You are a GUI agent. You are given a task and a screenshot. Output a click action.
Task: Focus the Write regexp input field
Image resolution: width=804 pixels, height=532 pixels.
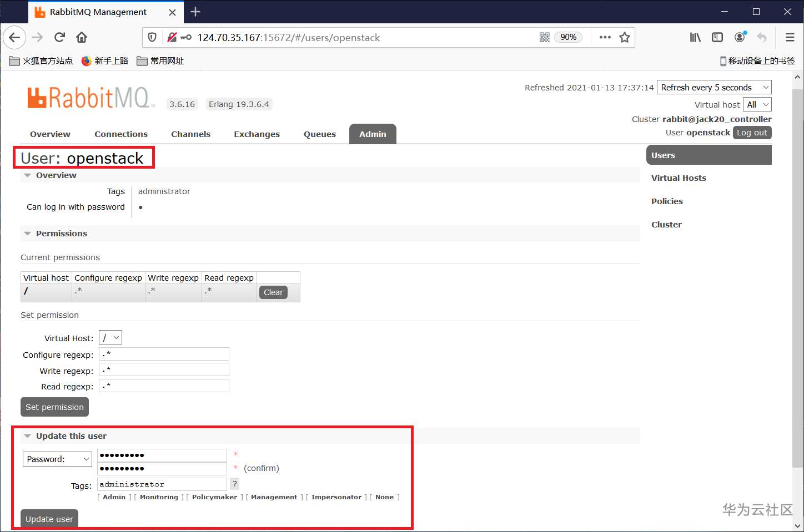(164, 369)
